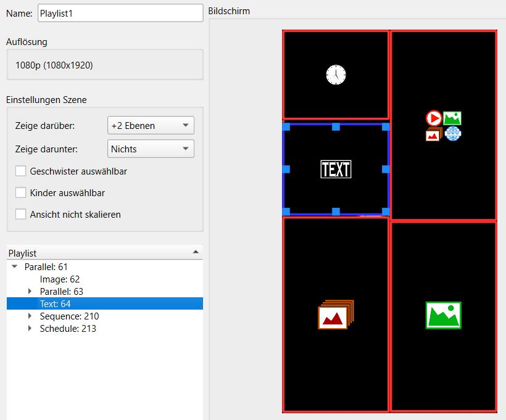This screenshot has height=420, width=506.
Task: Collapse the Parallel: 61 root node
Action: click(15, 267)
